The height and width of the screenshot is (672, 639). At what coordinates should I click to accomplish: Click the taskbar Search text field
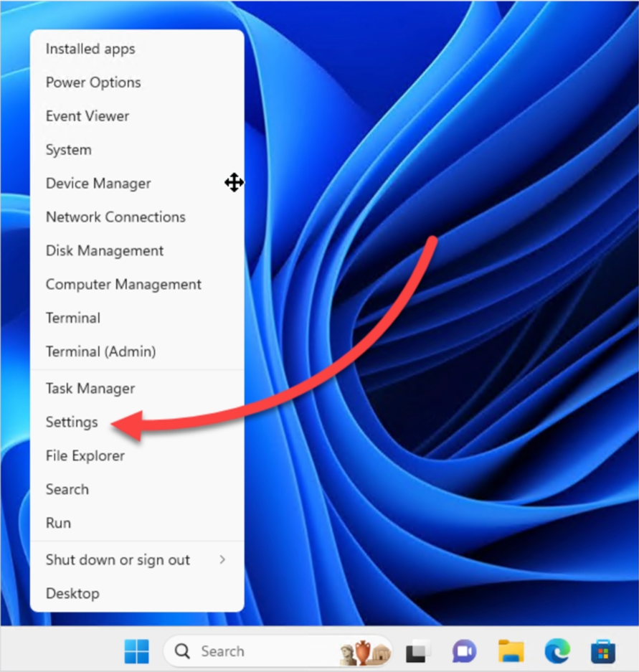[x=278, y=651]
